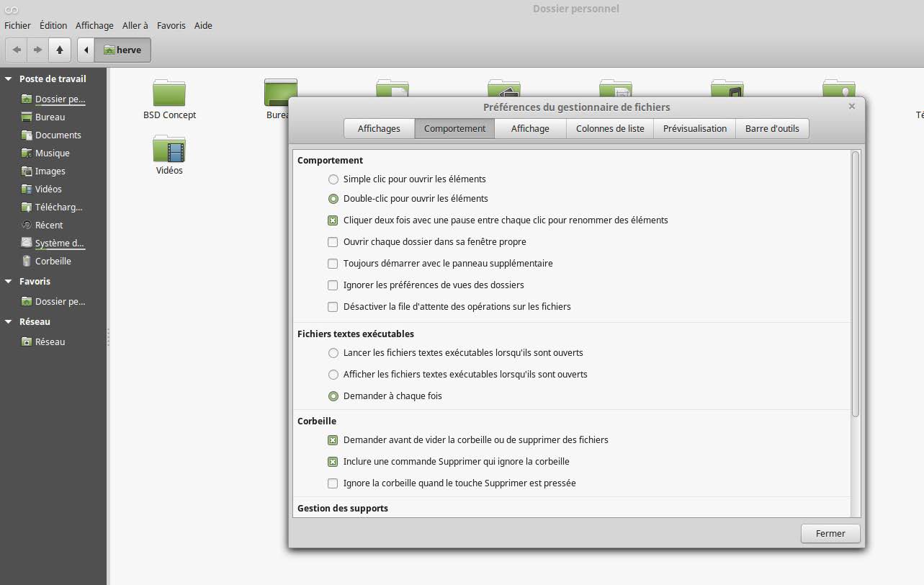Collapse the Favoris sidebar section
This screenshot has width=924, height=585.
click(9, 282)
